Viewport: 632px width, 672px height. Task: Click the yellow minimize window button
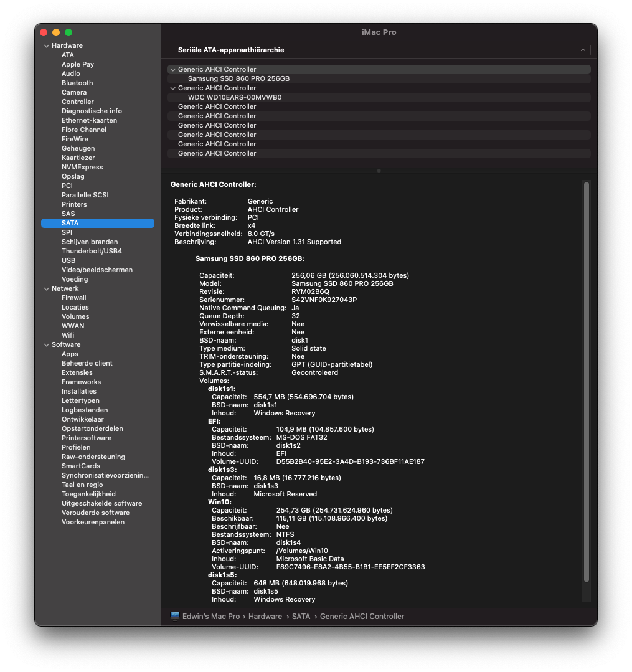56,32
